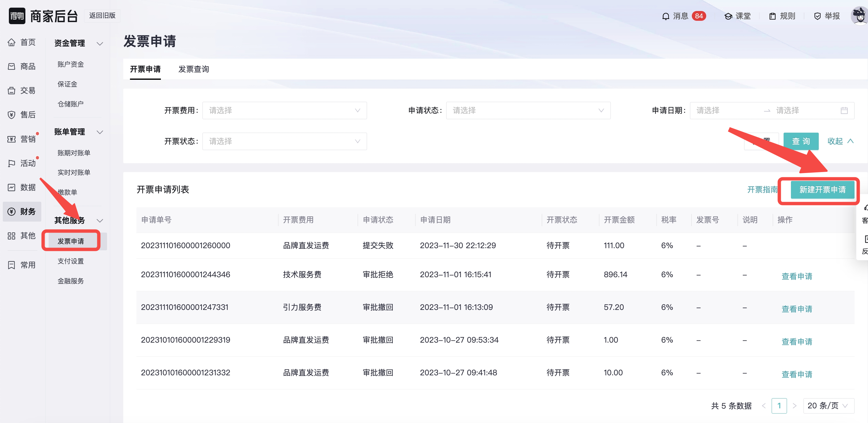
Task: Click the 申请日期 end date field
Action: (x=804, y=110)
